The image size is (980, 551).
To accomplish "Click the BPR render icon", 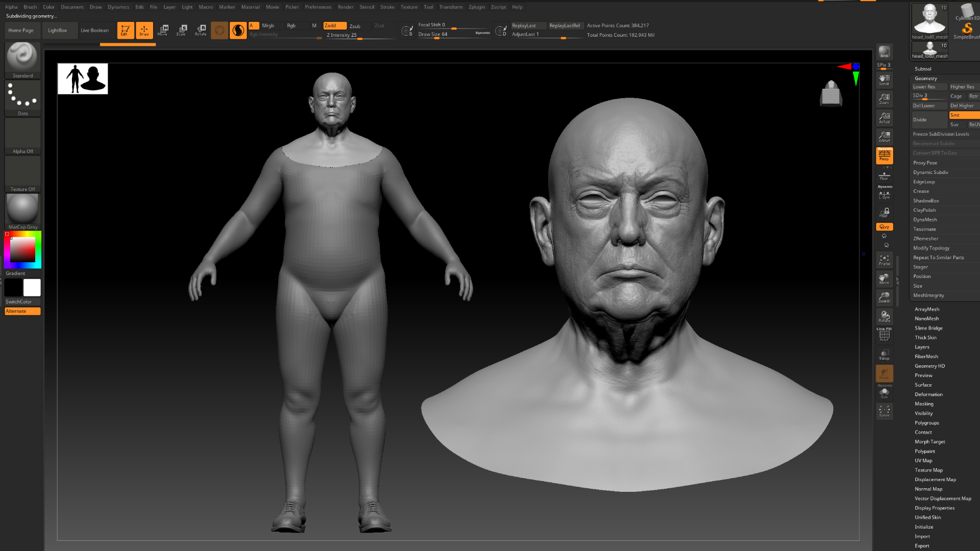I will (x=884, y=52).
